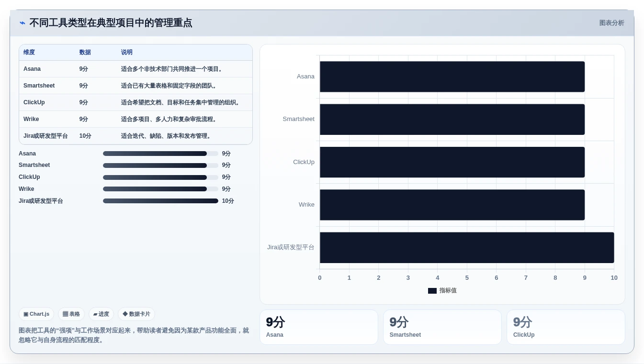This screenshot has height=364, width=644.
Task: Click the 数据 column header
Action: click(x=85, y=52)
